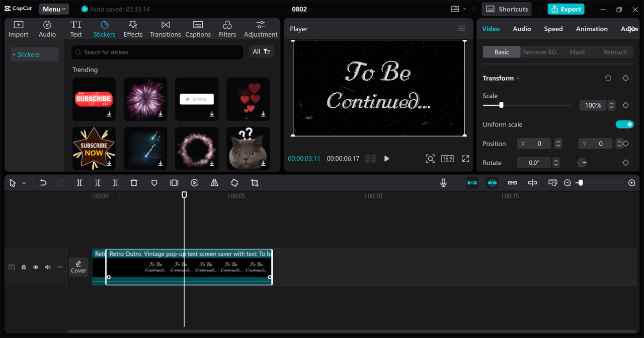Open the Effects panel
The width and height of the screenshot is (644, 338).
(x=133, y=29)
